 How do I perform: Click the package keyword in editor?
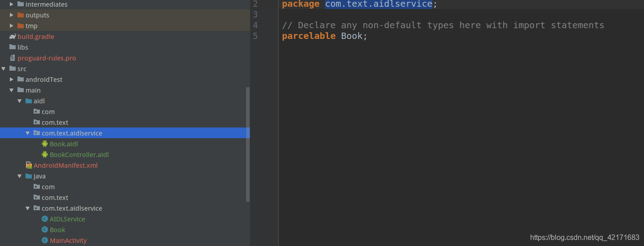[301, 4]
